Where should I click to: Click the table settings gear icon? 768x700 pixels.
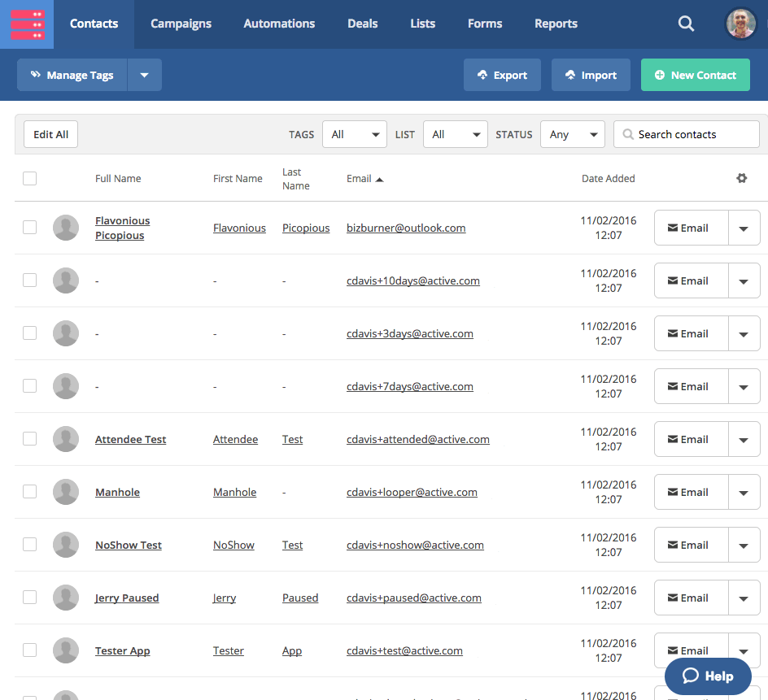tap(741, 178)
